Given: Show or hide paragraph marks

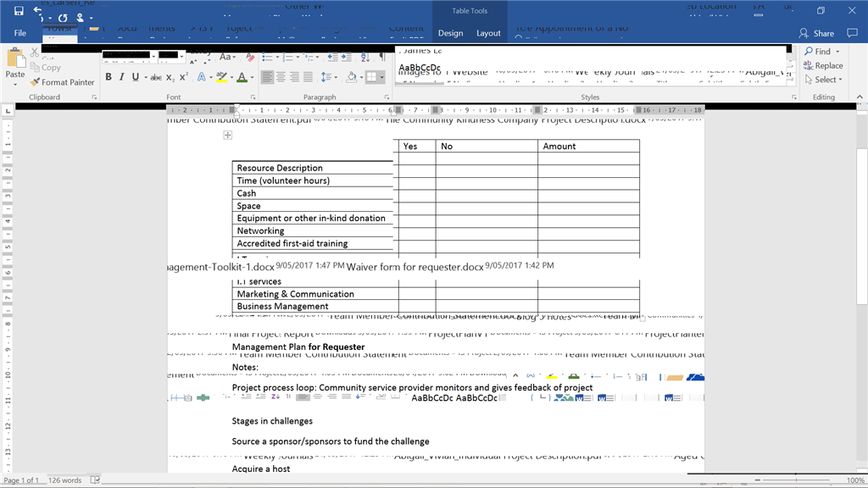Looking at the screenshot, I should (x=382, y=57).
